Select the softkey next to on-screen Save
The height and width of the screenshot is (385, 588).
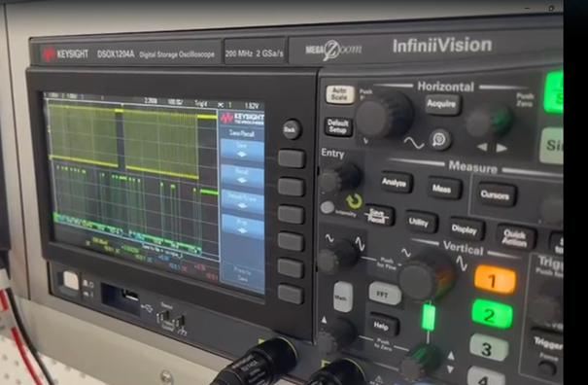coord(292,158)
